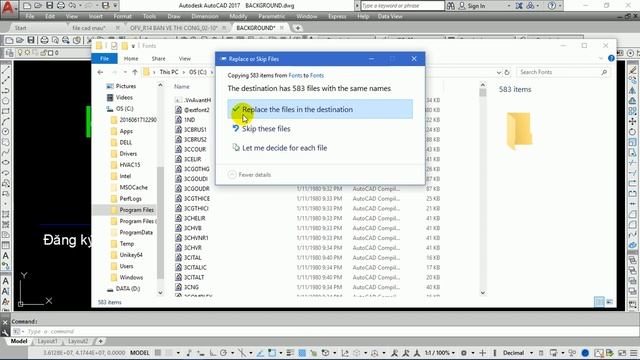The width and height of the screenshot is (640, 360).
Task: Open the Draw menu in AutoCAD
Action: pos(174,16)
